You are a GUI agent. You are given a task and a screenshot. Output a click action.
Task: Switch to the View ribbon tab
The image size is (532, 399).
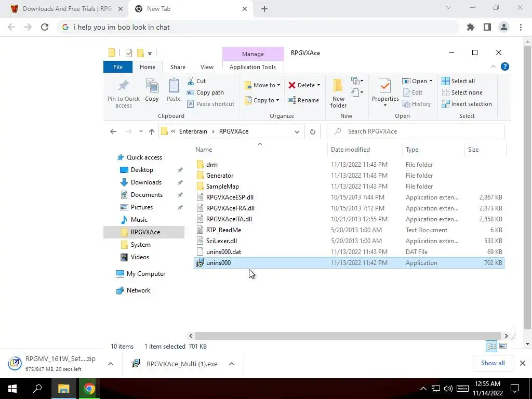207,67
